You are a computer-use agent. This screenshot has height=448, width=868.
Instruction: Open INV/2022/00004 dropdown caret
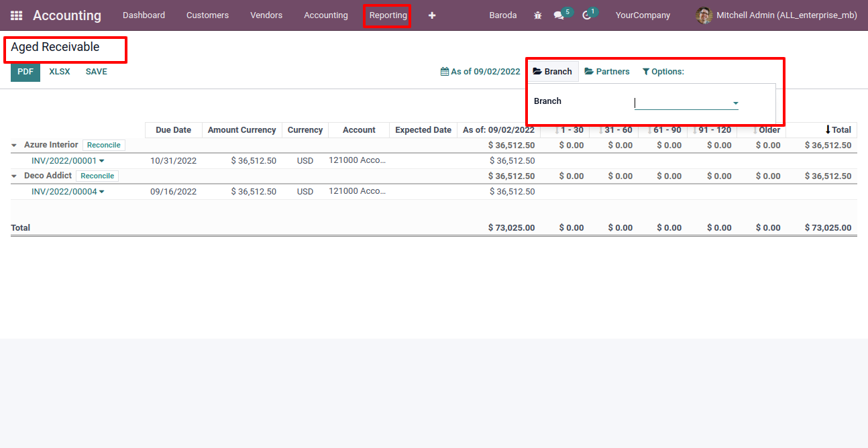(x=102, y=192)
